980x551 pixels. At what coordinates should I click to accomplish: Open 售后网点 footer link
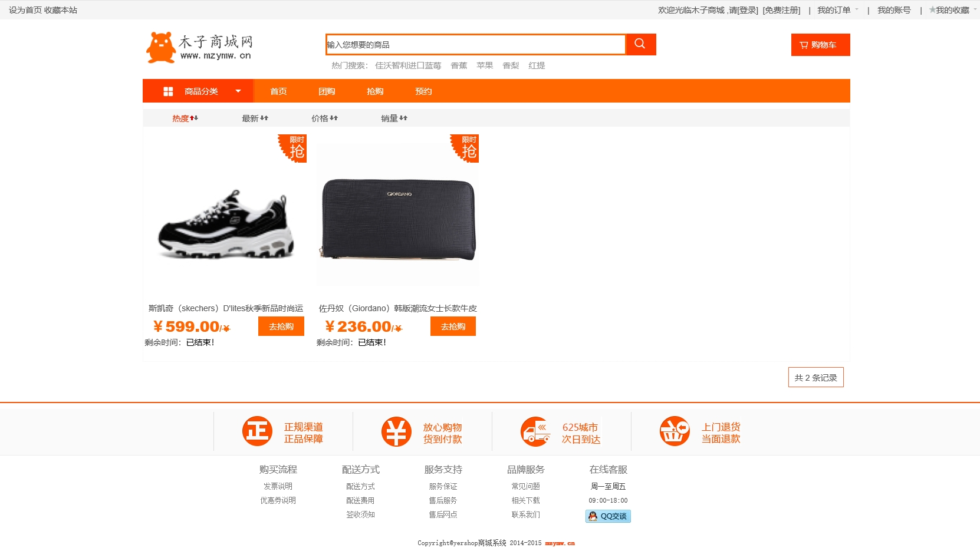tap(443, 514)
